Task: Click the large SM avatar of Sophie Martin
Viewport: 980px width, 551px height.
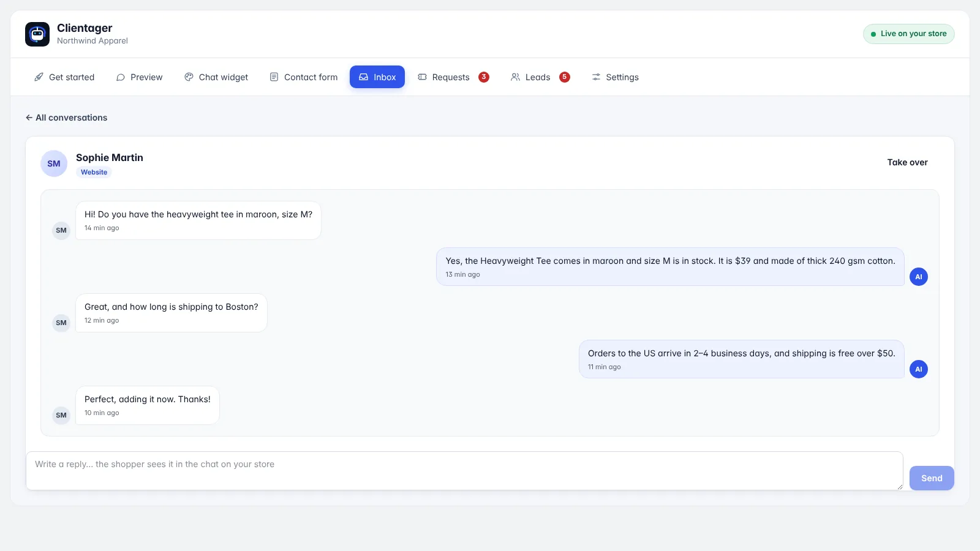Action: click(54, 163)
